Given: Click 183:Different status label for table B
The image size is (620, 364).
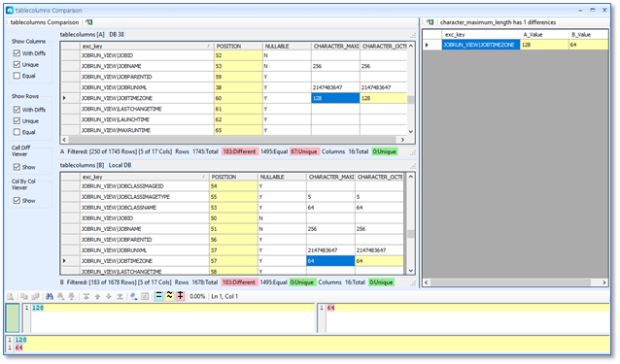Looking at the screenshot, I should (239, 282).
